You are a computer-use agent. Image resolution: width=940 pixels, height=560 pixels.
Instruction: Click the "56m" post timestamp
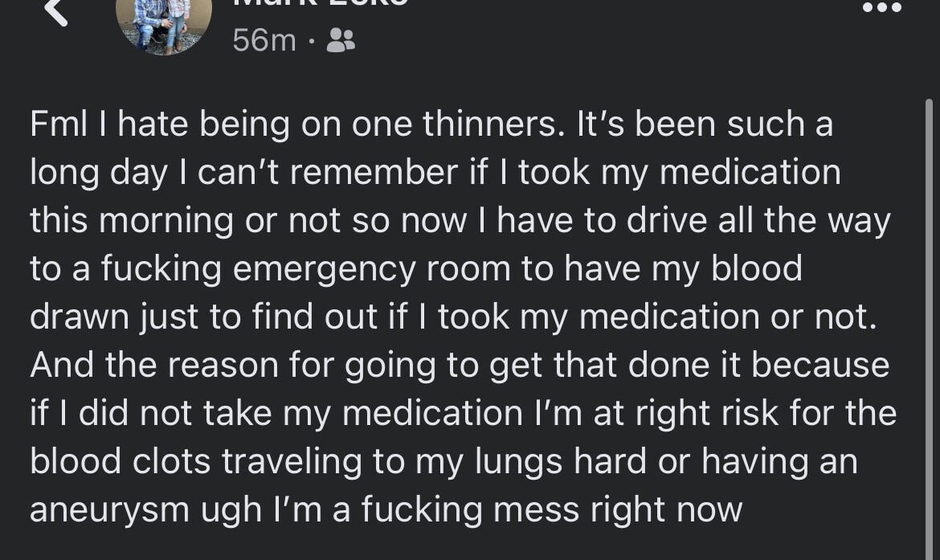(x=264, y=40)
